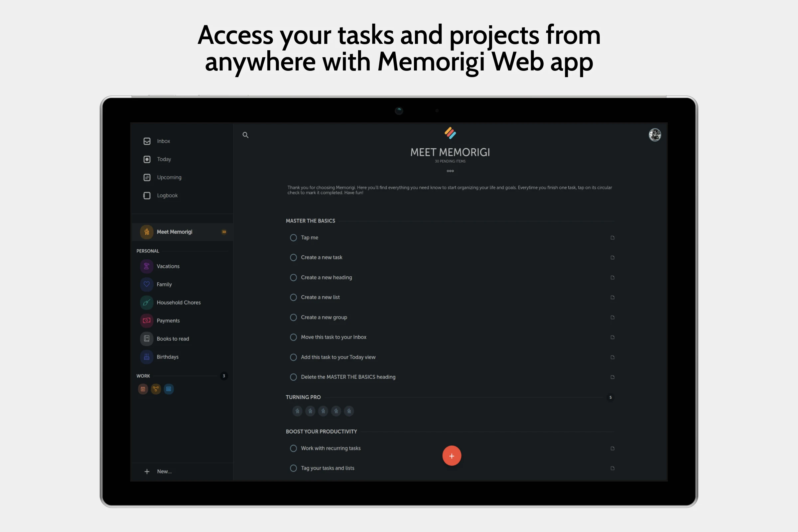Image resolution: width=798 pixels, height=532 pixels.
Task: Select the Vacations list icon
Action: click(147, 266)
